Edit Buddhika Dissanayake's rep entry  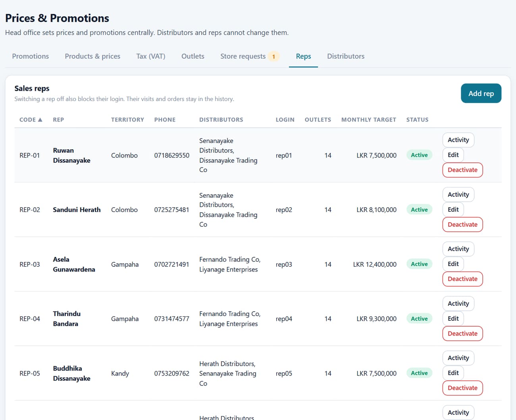click(453, 373)
